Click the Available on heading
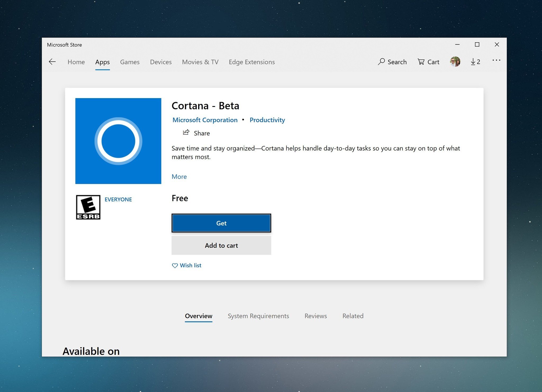 click(x=91, y=351)
